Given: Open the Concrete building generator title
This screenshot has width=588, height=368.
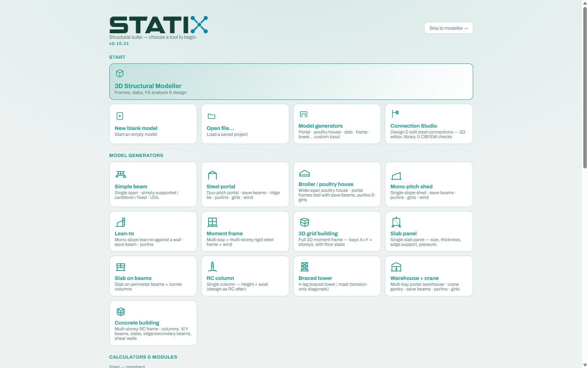Looking at the screenshot, I should tap(137, 323).
